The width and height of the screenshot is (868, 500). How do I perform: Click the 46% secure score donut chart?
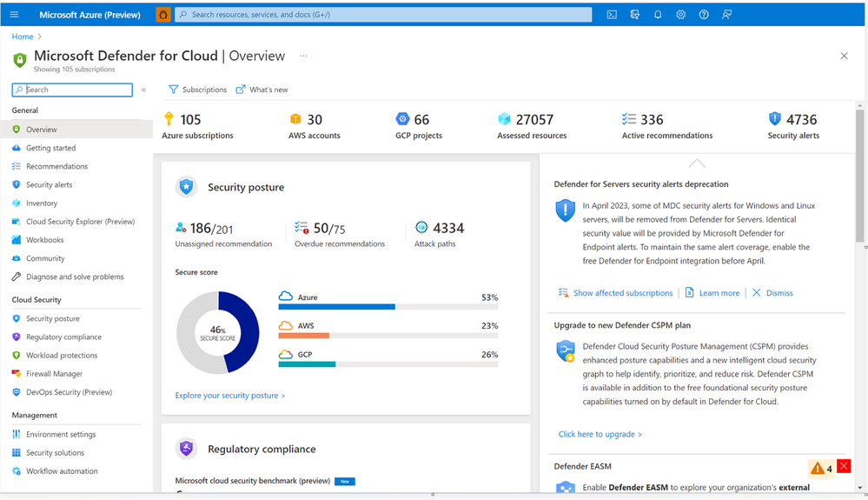(217, 333)
